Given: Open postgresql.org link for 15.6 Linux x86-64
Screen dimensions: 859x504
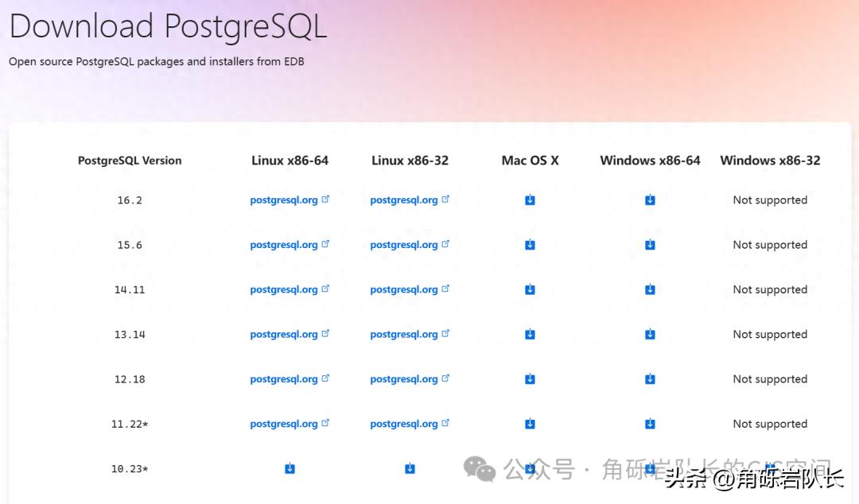Looking at the screenshot, I should tap(290, 245).
